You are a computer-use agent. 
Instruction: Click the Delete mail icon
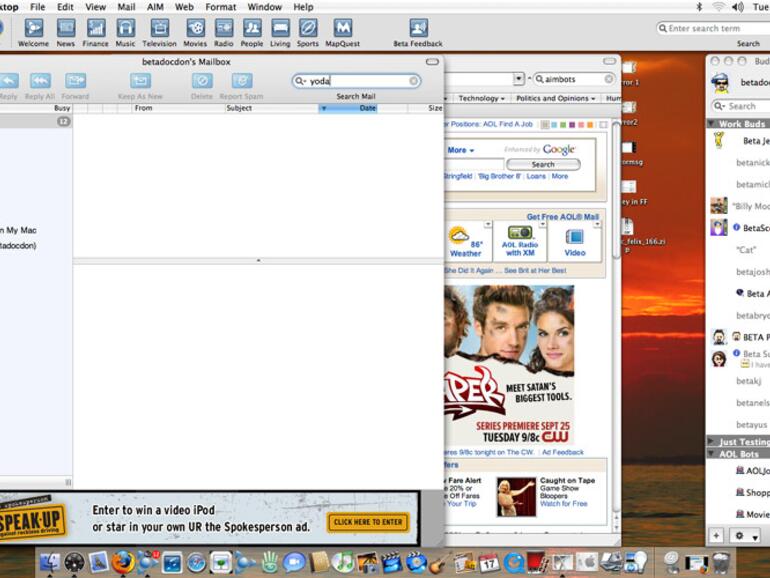pyautogui.click(x=202, y=81)
